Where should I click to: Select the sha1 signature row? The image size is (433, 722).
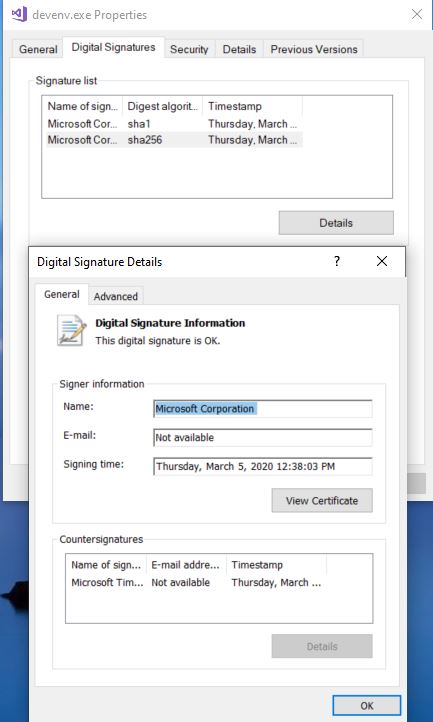coord(174,124)
